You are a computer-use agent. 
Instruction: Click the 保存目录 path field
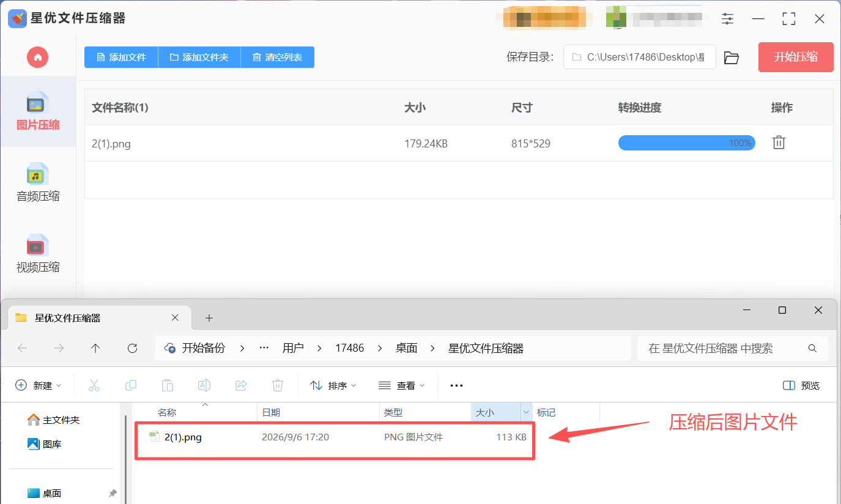tap(639, 57)
